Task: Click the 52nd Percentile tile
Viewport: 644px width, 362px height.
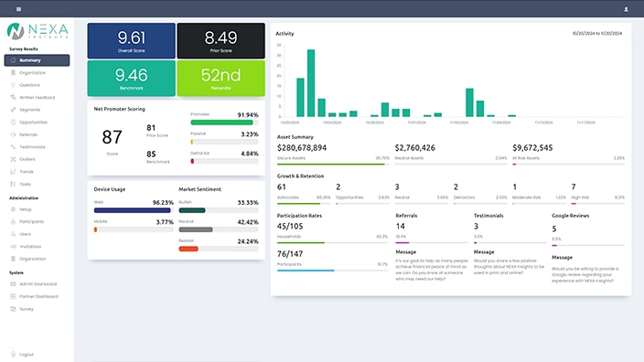Action: click(221, 79)
